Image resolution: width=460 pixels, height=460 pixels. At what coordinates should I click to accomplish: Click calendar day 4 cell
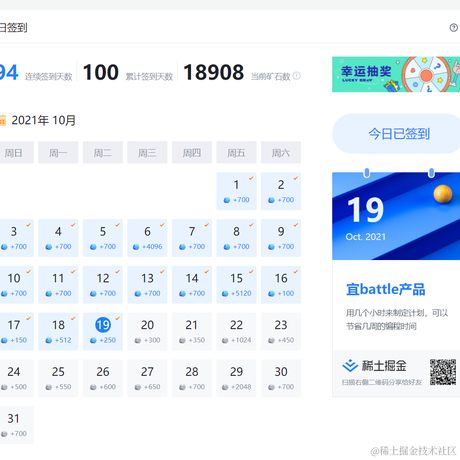[x=58, y=238]
